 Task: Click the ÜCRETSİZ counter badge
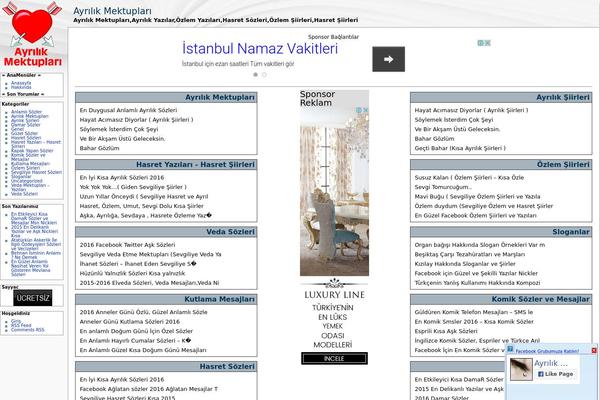33,298
